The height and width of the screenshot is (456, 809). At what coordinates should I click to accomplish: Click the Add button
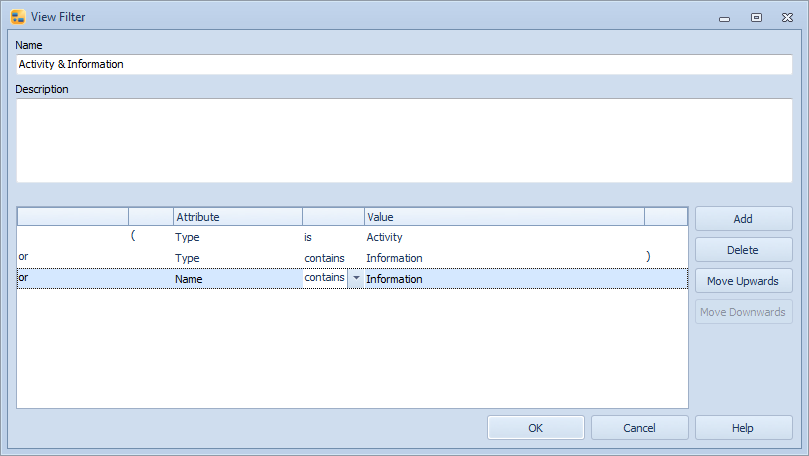(743, 219)
